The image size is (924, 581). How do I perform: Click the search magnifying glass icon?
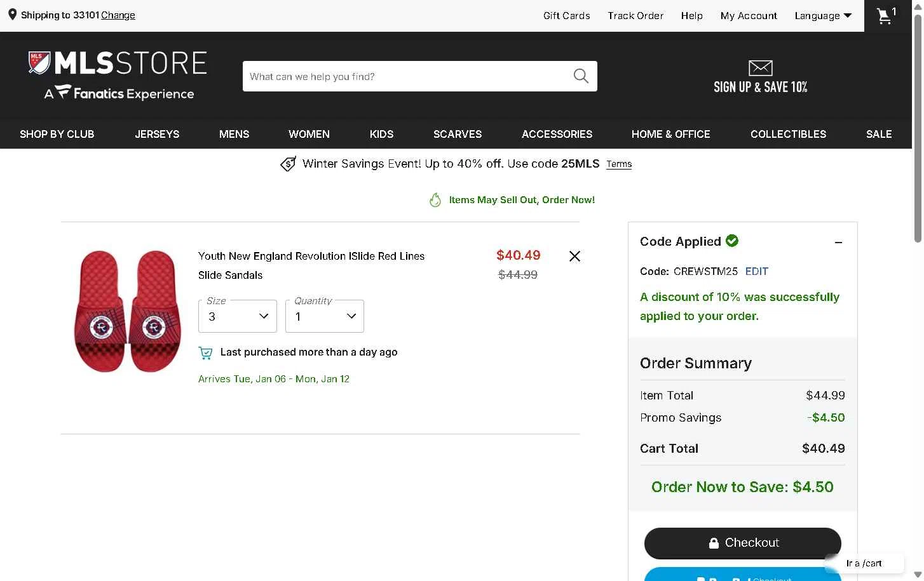tap(581, 76)
